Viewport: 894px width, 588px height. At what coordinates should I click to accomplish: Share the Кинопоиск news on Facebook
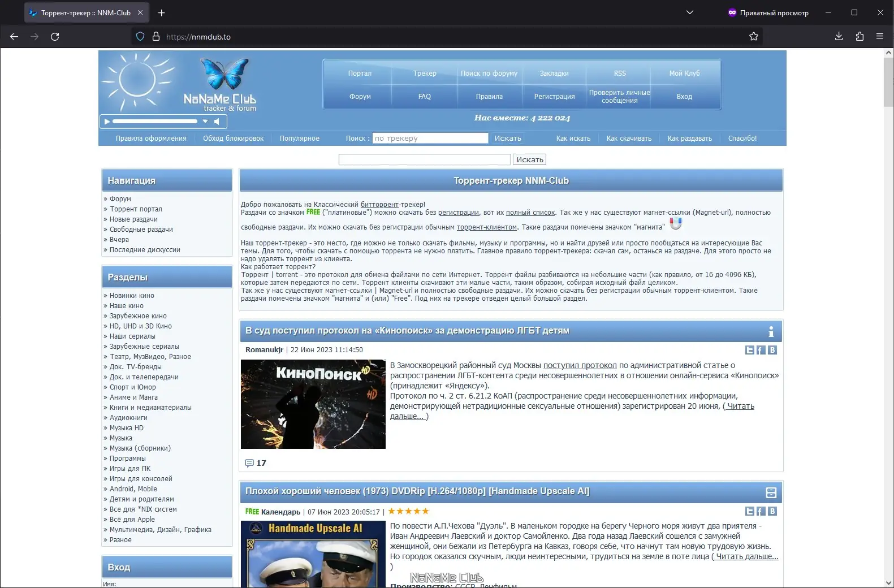761,350
